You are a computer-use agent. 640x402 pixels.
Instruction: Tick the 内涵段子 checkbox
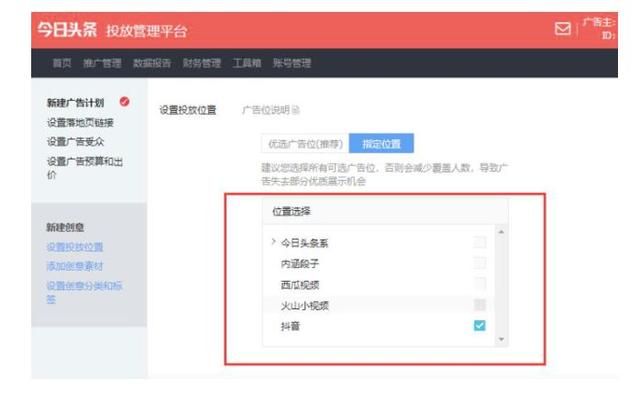[x=479, y=263]
